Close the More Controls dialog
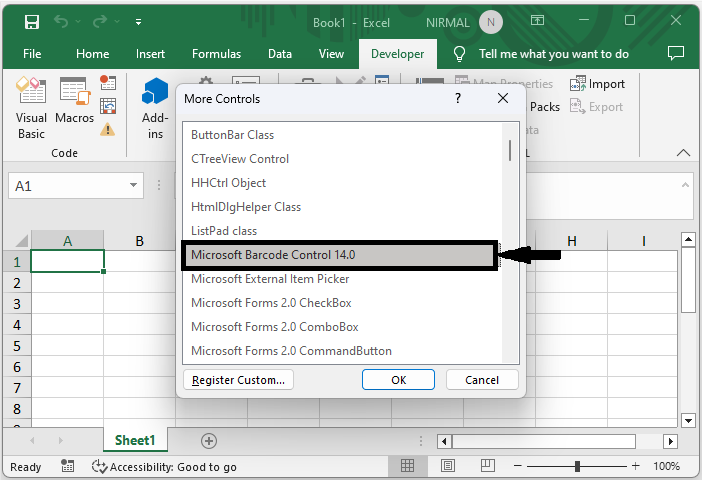Image resolution: width=702 pixels, height=480 pixels. click(x=503, y=98)
